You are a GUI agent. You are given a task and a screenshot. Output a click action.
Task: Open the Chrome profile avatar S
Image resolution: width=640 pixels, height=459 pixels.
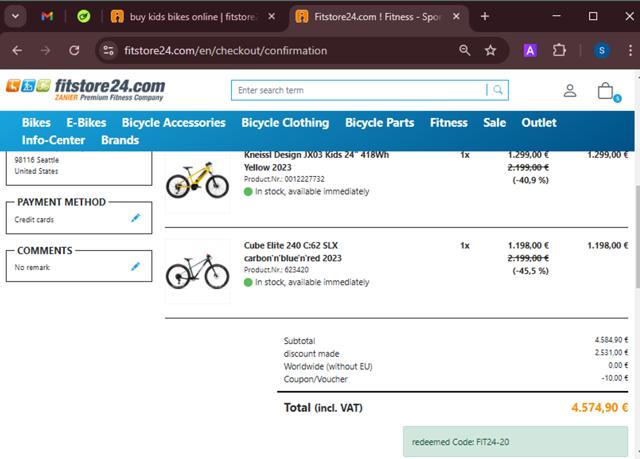point(601,50)
